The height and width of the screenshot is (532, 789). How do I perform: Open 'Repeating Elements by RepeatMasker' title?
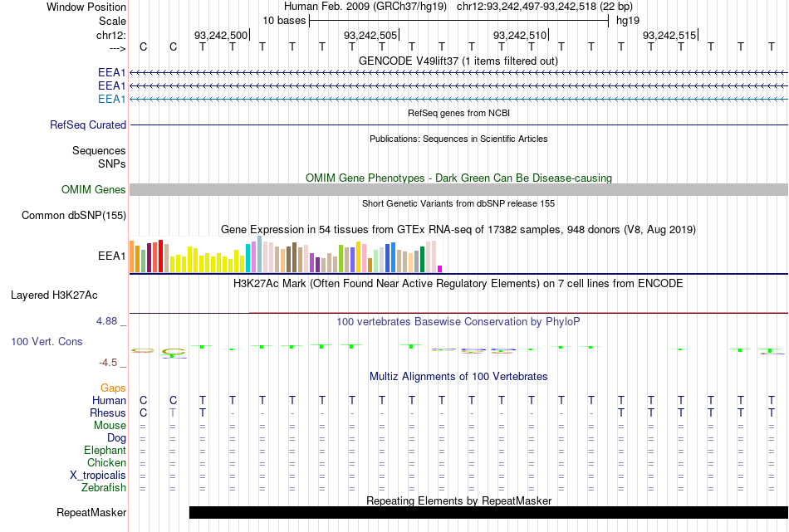[x=458, y=500]
